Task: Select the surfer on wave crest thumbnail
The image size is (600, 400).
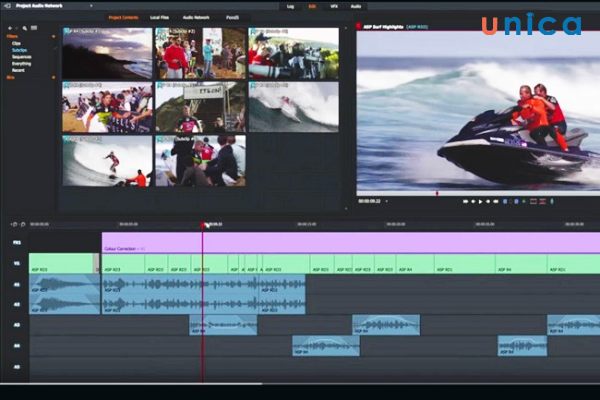Action: (x=293, y=107)
